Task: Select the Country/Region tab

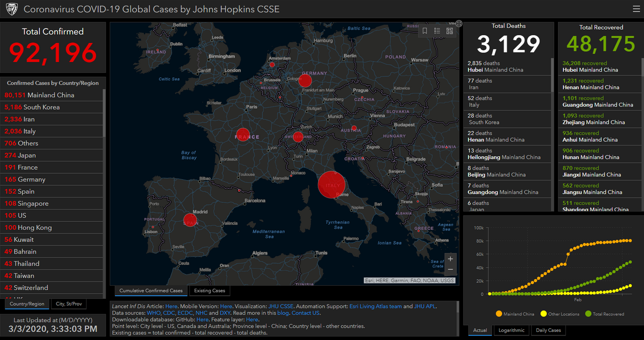Action: (27, 304)
